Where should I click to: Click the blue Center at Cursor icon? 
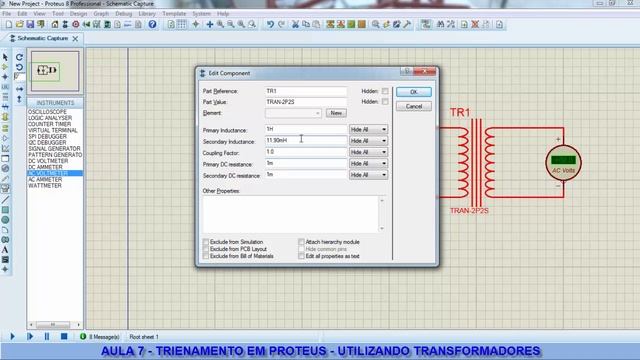(x=210, y=24)
